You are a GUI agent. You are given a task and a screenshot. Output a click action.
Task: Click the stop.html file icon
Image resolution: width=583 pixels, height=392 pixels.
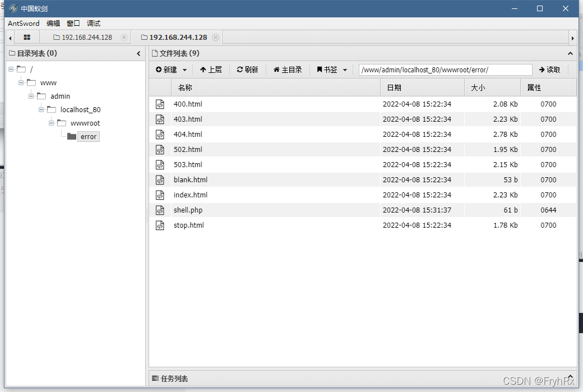click(x=160, y=225)
